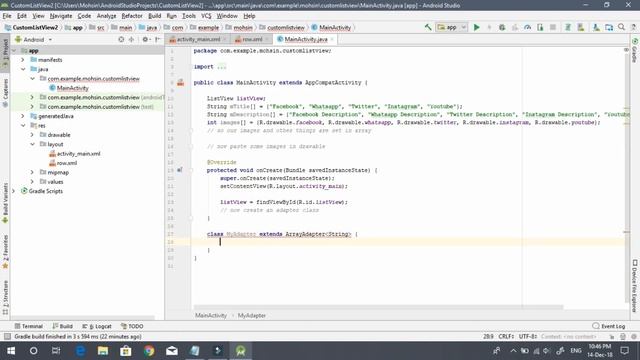Expand Gradle Scripts node

click(13, 191)
